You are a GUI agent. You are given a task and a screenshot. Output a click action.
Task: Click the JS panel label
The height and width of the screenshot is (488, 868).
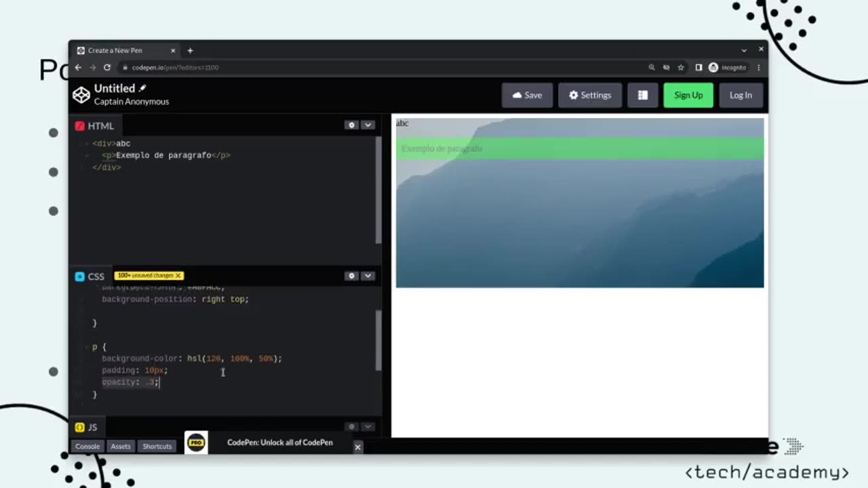click(86, 428)
